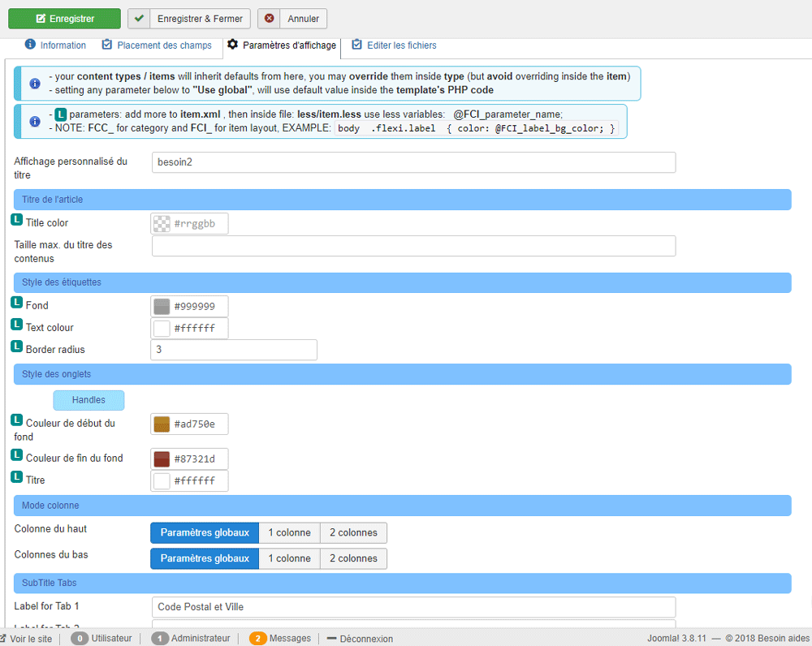Image resolution: width=812 pixels, height=646 pixels.
Task: Open the Fond gray color swatch
Action: [162, 307]
